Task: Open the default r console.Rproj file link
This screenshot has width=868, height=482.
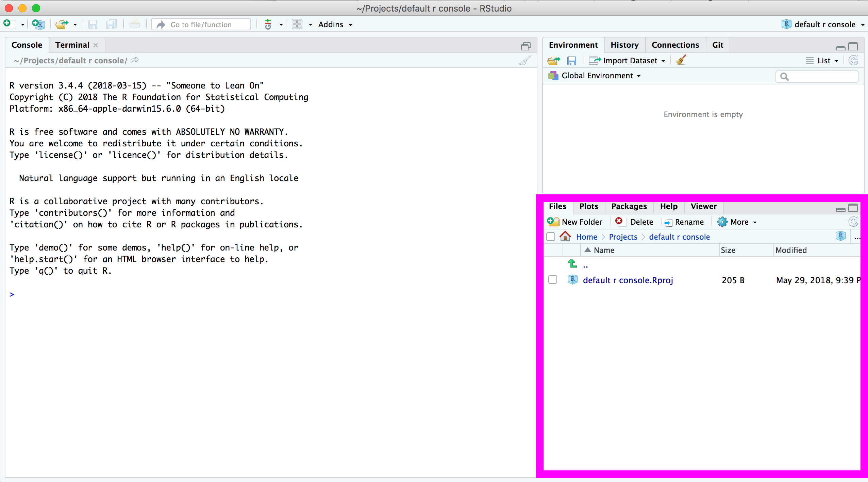Action: 628,280
